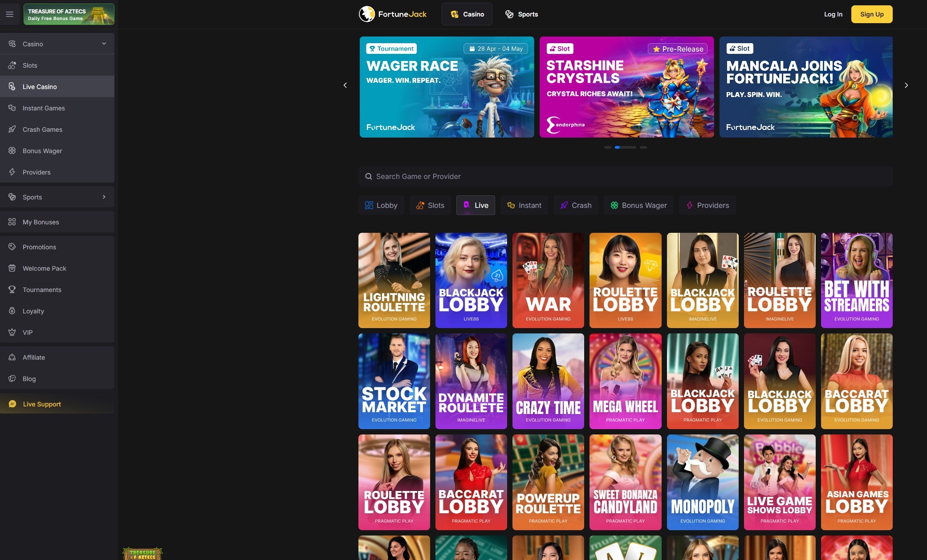Select the Live category tab
927x560 pixels.
pyautogui.click(x=476, y=205)
